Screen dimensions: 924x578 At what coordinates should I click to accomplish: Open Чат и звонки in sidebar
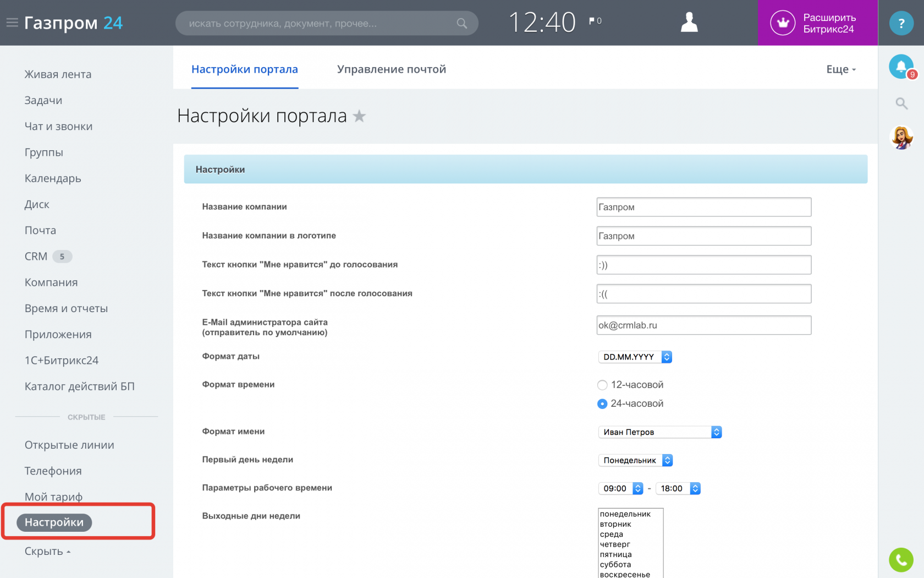click(58, 127)
